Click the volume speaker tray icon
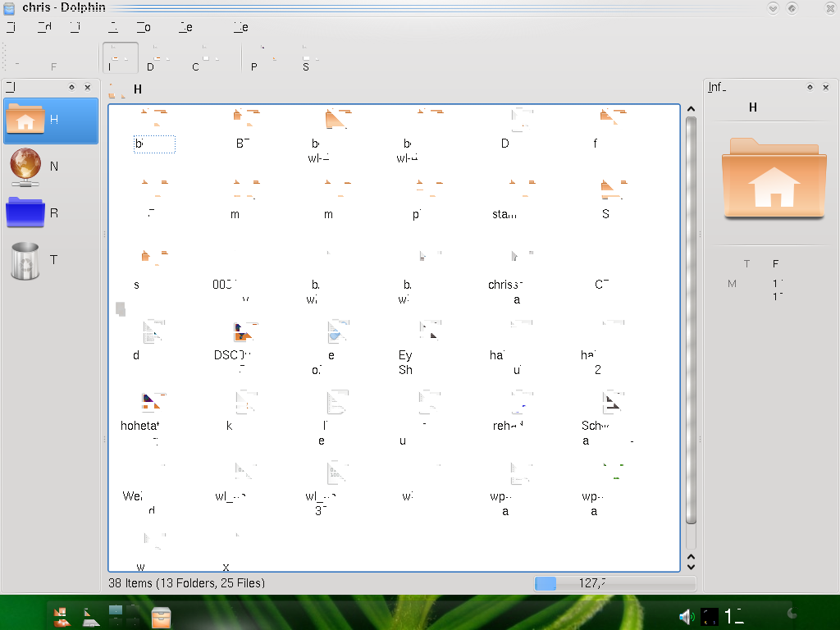Image resolution: width=840 pixels, height=630 pixels. [686, 616]
